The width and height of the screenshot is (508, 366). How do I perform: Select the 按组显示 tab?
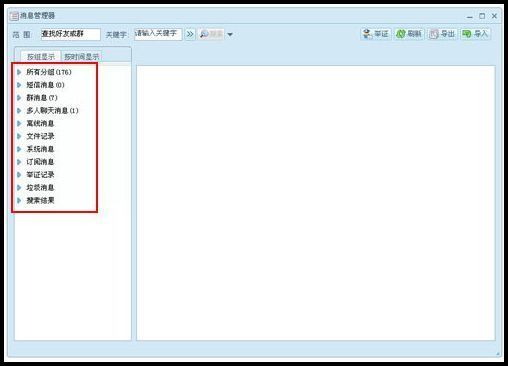coord(41,56)
